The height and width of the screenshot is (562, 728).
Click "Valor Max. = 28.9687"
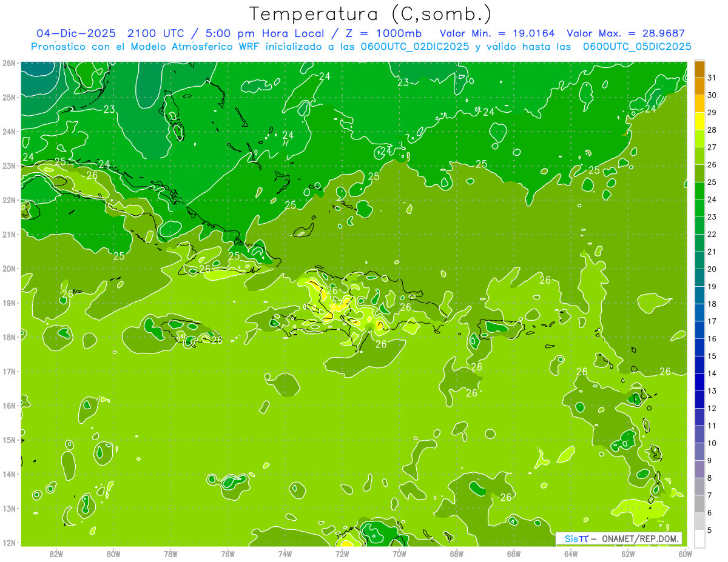tap(625, 33)
